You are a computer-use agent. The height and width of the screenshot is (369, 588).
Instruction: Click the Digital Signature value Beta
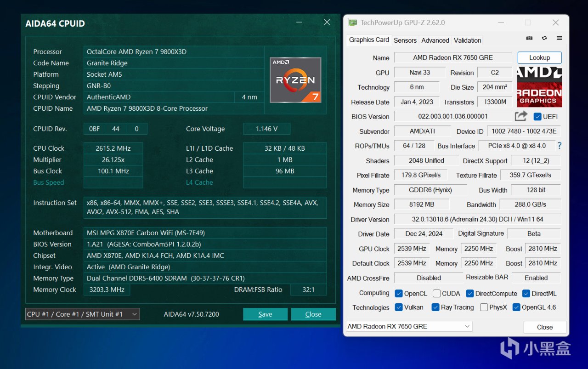point(534,233)
